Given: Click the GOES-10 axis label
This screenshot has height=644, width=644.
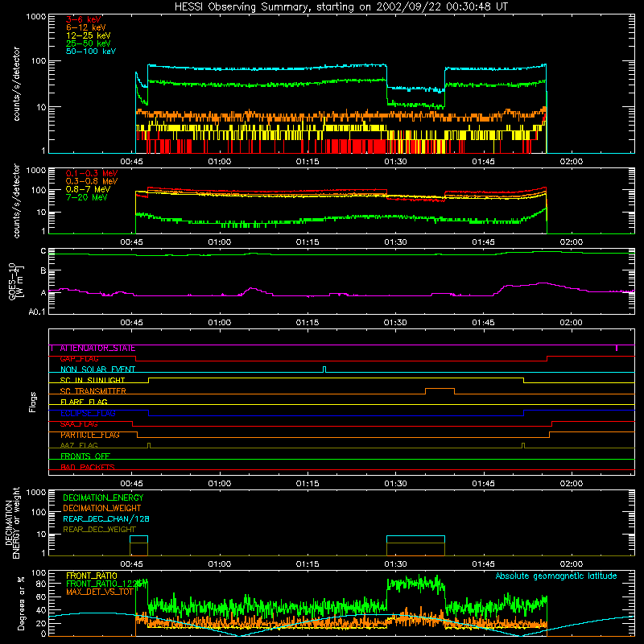Looking at the screenshot, I should coord(16,281).
